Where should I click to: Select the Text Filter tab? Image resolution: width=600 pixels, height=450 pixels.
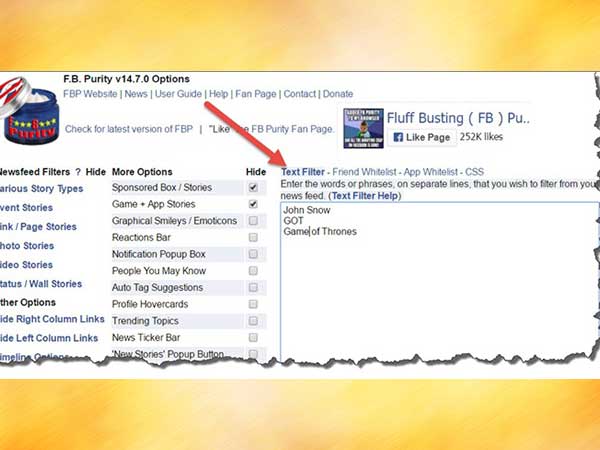pyautogui.click(x=303, y=172)
